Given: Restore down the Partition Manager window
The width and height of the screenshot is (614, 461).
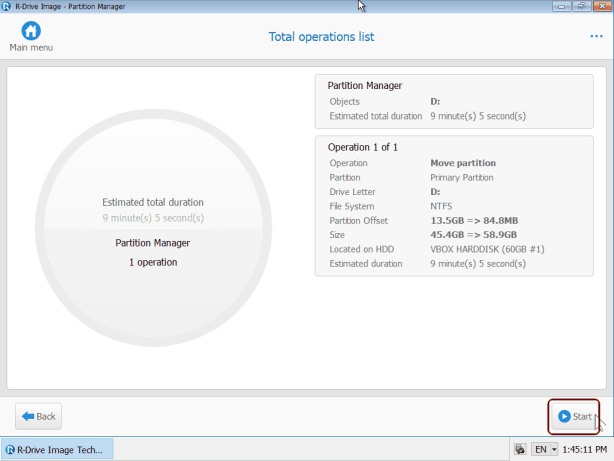Looking at the screenshot, I should (582, 6).
